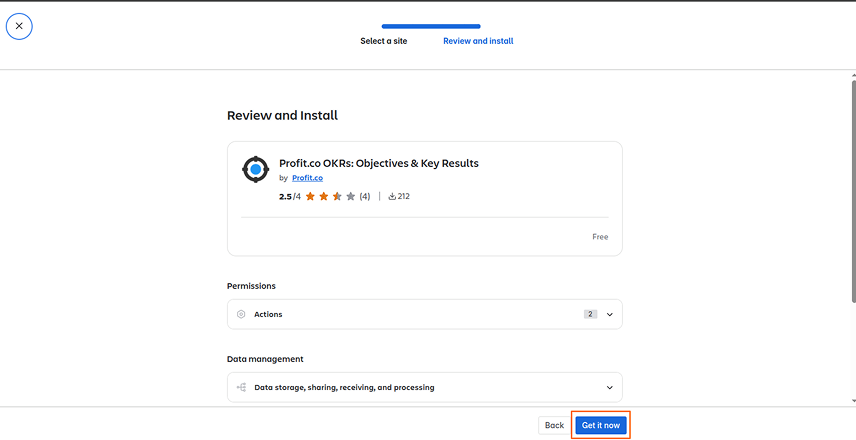Click the first orange rating star
The height and width of the screenshot is (440, 856).
click(310, 197)
